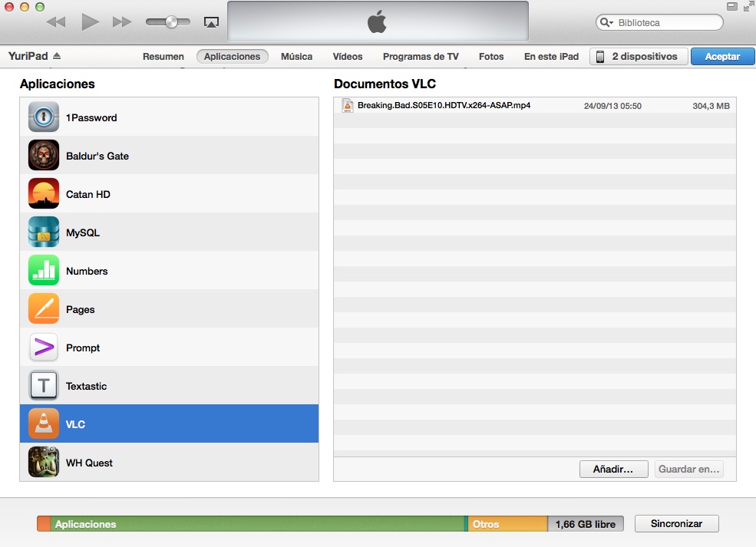The image size is (756, 547).
Task: Click the Aplicaciones section heading
Action: click(x=58, y=84)
